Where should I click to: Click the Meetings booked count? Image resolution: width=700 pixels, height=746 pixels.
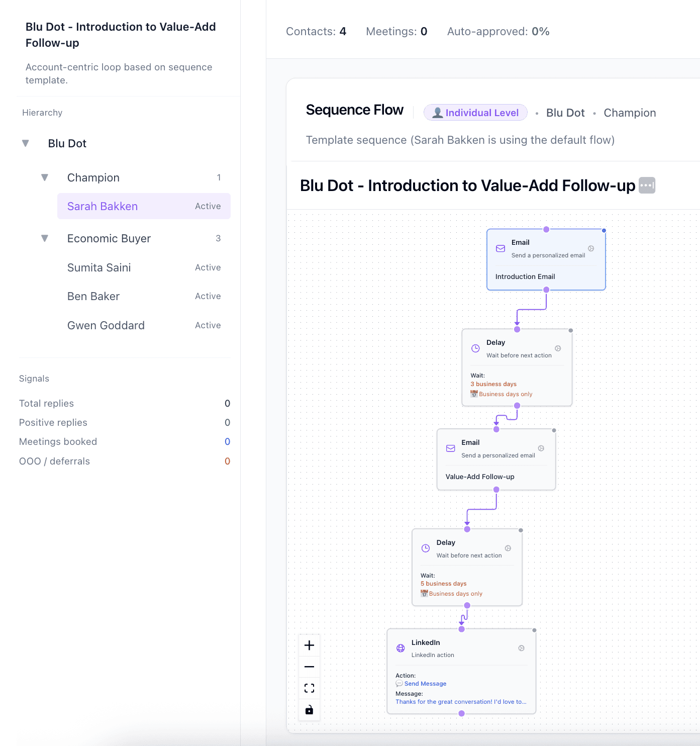click(x=227, y=441)
